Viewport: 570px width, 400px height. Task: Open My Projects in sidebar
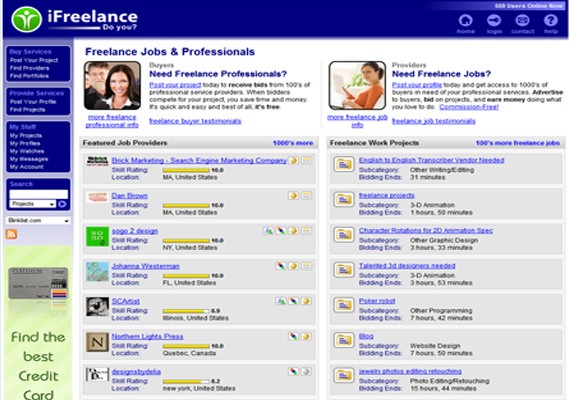point(26,136)
